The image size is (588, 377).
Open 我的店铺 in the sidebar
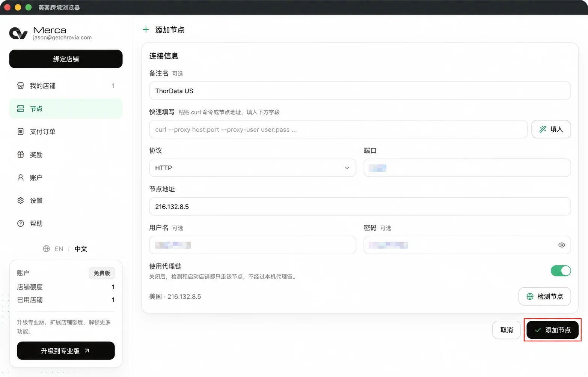coord(66,86)
